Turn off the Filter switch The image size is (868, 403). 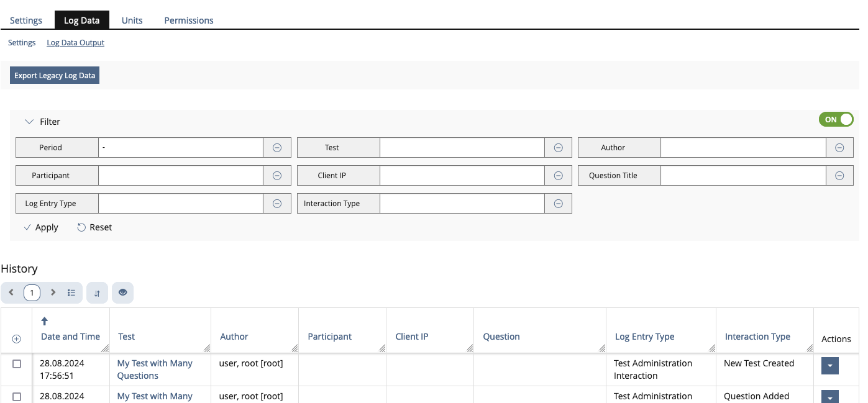836,119
